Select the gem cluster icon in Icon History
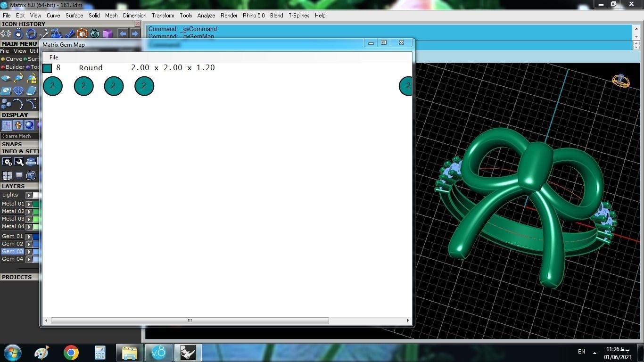The height and width of the screenshot is (362, 644). 6,33
